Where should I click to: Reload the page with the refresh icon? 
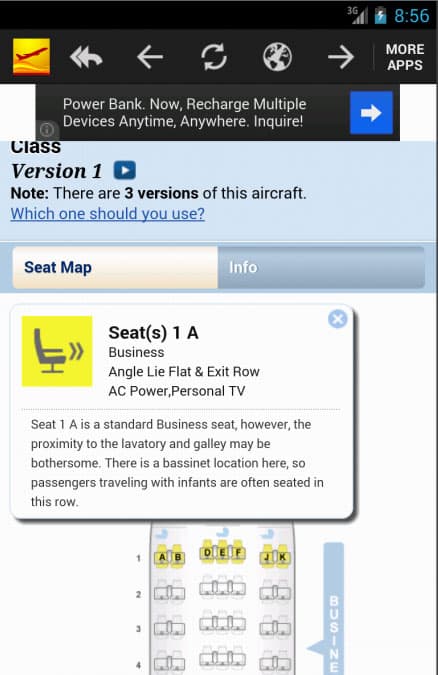[x=214, y=56]
